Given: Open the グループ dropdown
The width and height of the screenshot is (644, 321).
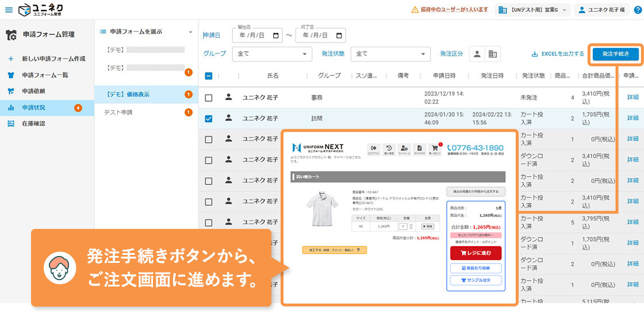Looking at the screenshot, I should [271, 54].
